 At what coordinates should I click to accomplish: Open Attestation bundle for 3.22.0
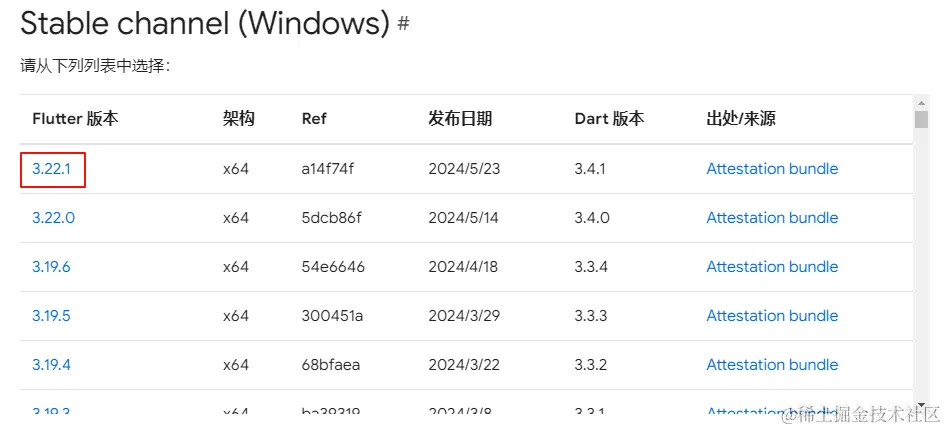(x=772, y=218)
